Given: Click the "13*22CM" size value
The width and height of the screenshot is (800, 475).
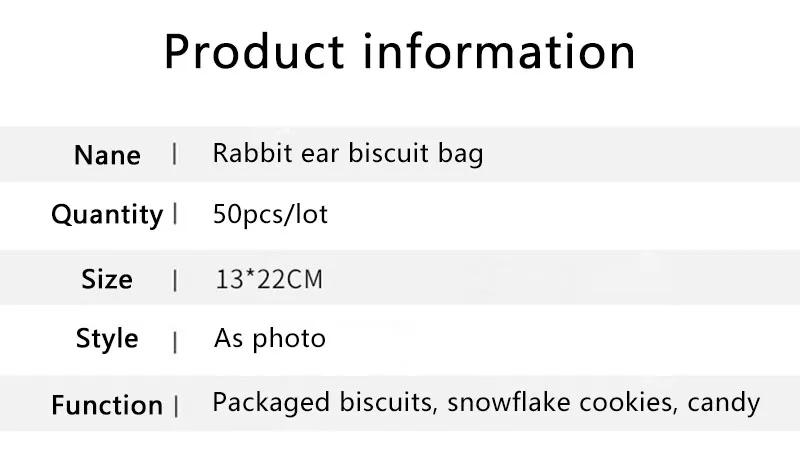Looking at the screenshot, I should click(269, 279).
